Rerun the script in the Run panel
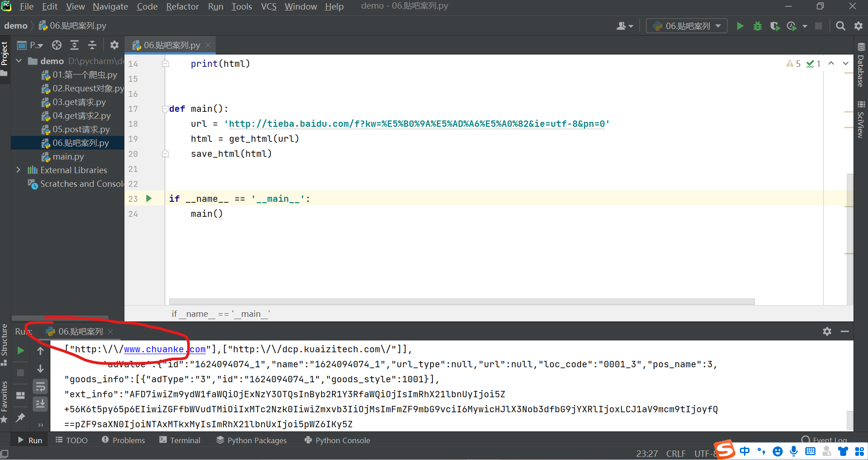Viewport: 868px width, 460px height. 20,350
